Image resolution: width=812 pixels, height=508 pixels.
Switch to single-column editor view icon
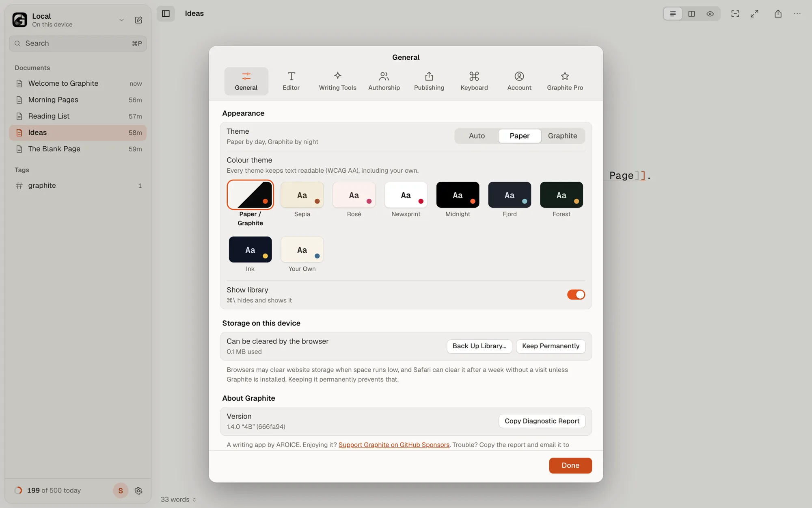(x=673, y=14)
